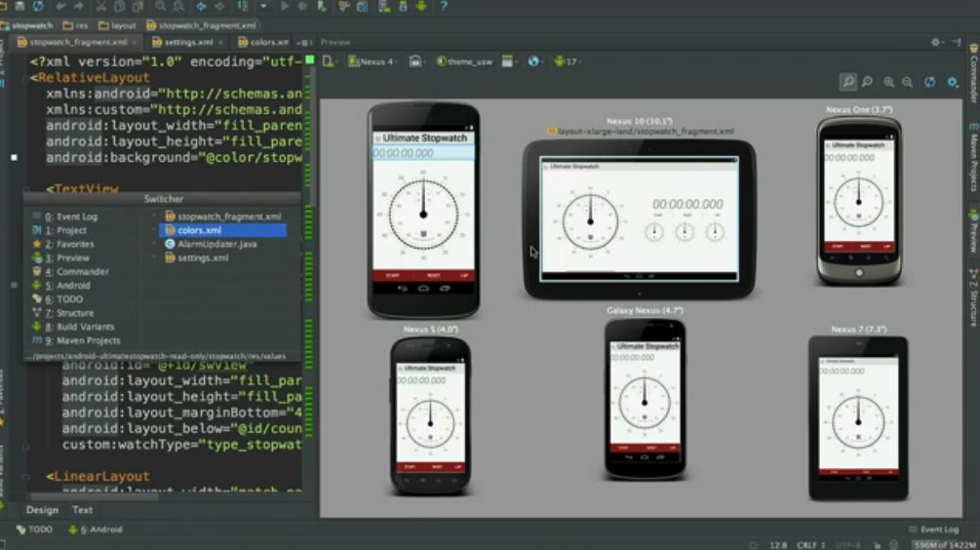The height and width of the screenshot is (550, 980).
Task: Select Android in Switcher list
Action: click(x=67, y=286)
